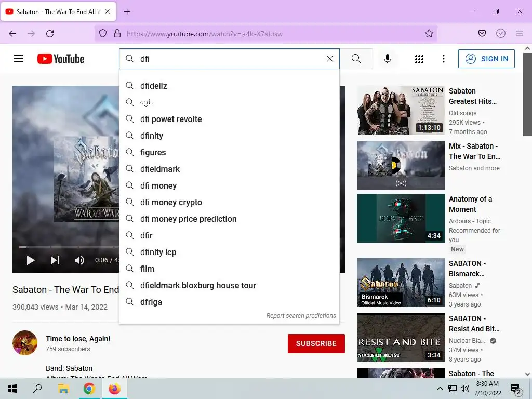Viewport: 532px width, 399px height.
Task: View site security lock information
Action: click(117, 33)
